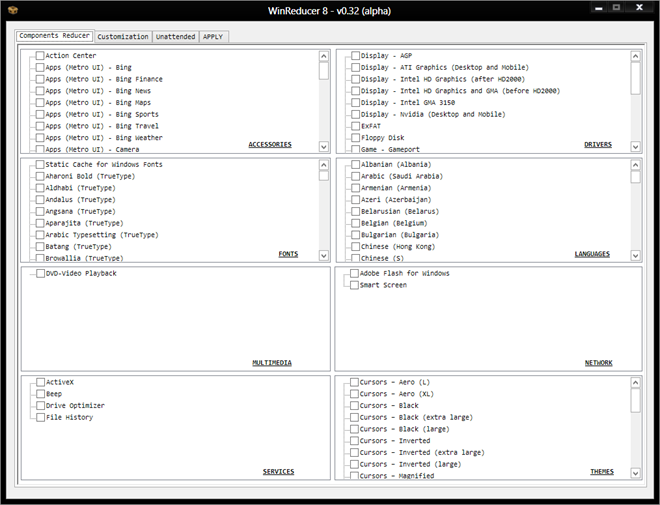The width and height of the screenshot is (660, 505).
Task: Check Apps (Metro UI) - Bing Weather box
Action: [40, 138]
